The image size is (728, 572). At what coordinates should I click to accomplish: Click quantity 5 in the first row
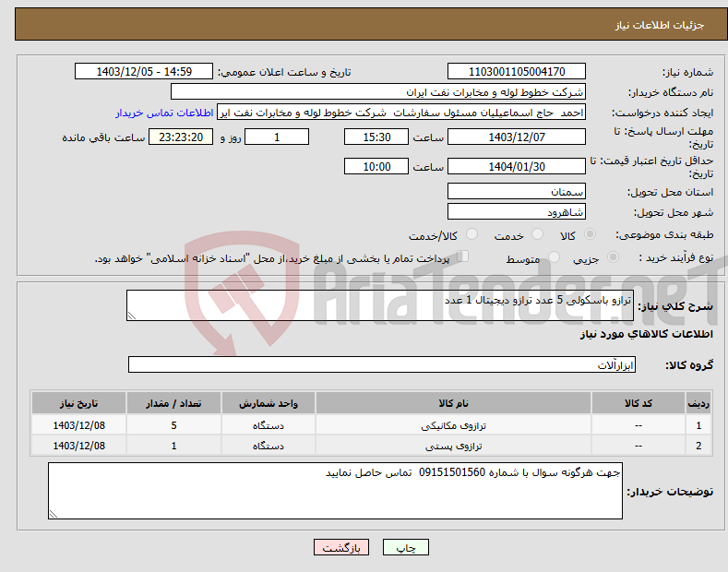(x=173, y=425)
